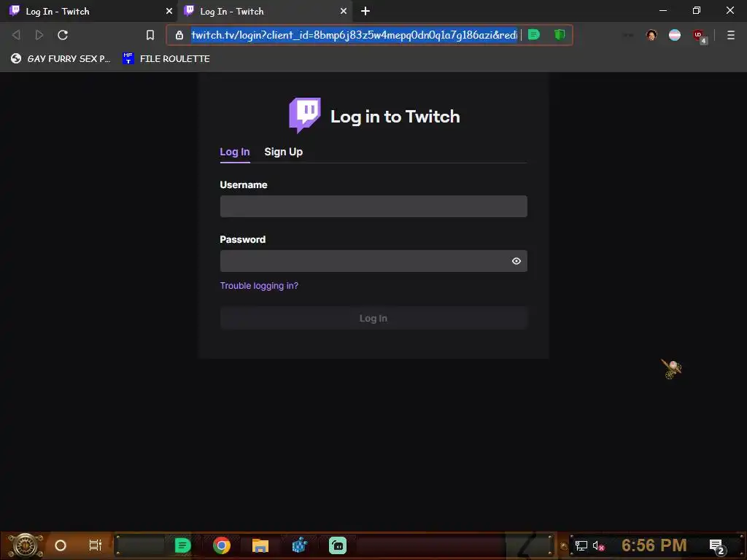Restore down the browser window

[x=697, y=10]
